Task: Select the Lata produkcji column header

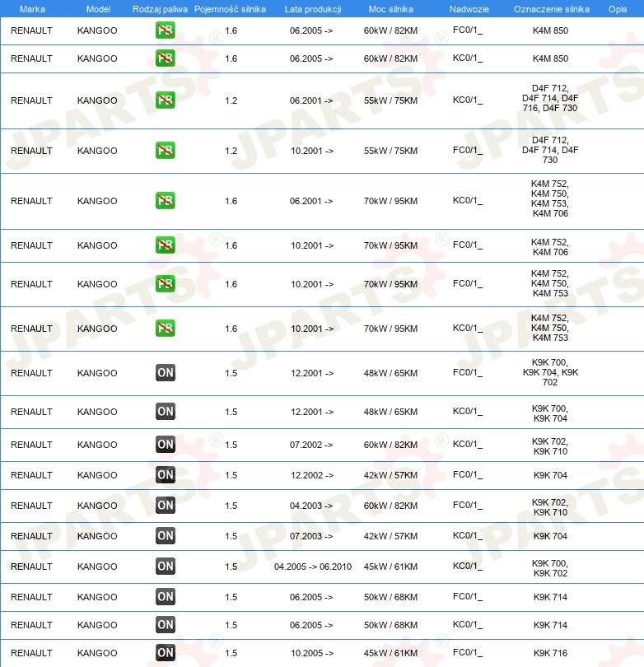Action: tap(312, 8)
